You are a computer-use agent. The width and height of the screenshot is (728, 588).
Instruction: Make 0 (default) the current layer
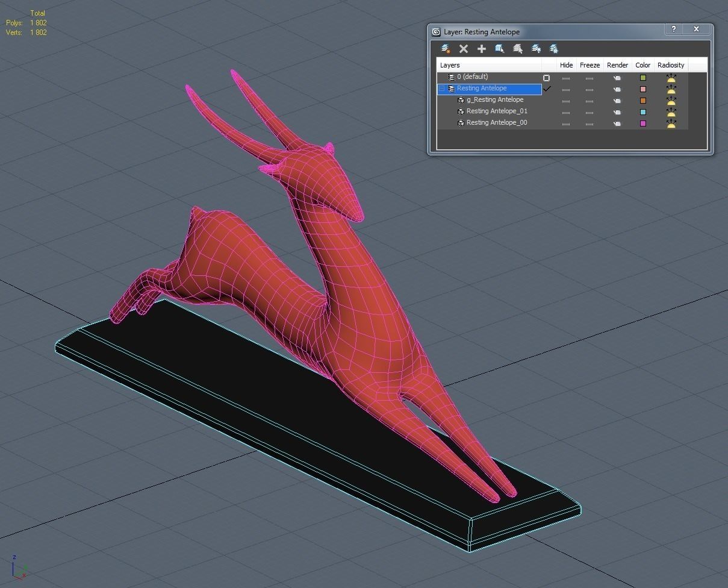click(547, 78)
